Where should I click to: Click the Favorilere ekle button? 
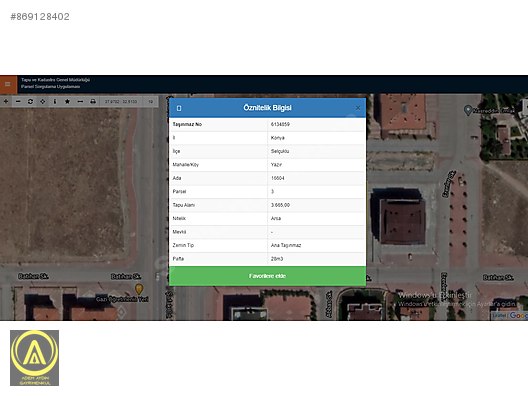pos(267,276)
